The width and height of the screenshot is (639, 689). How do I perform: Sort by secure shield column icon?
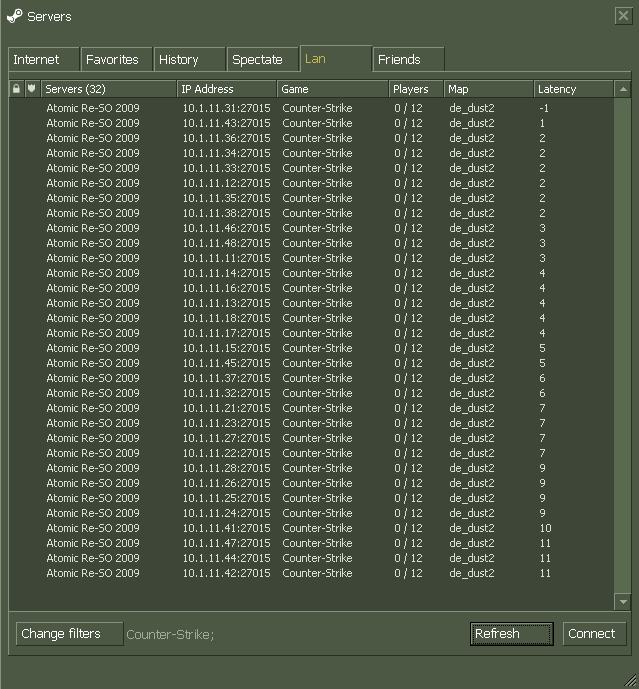(32, 89)
